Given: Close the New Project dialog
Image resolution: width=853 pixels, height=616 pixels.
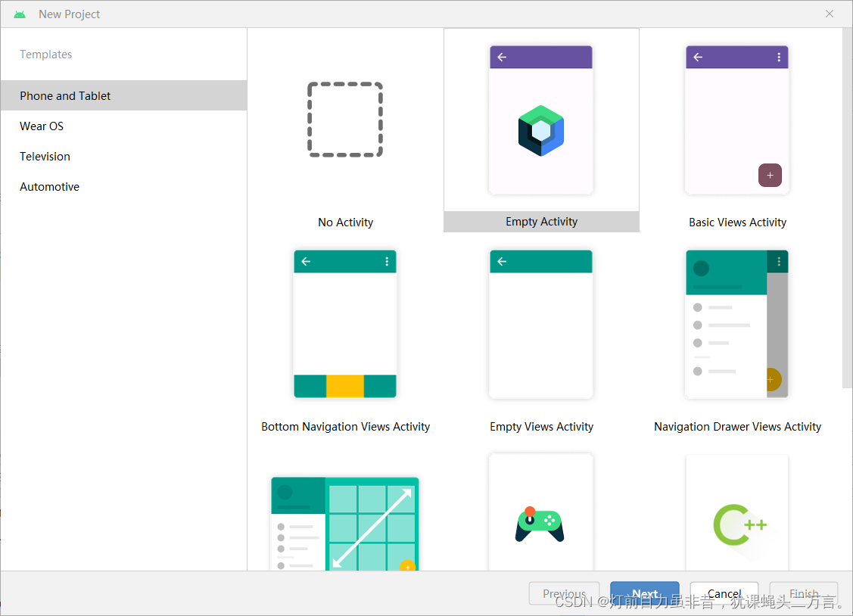Looking at the screenshot, I should 829,14.
